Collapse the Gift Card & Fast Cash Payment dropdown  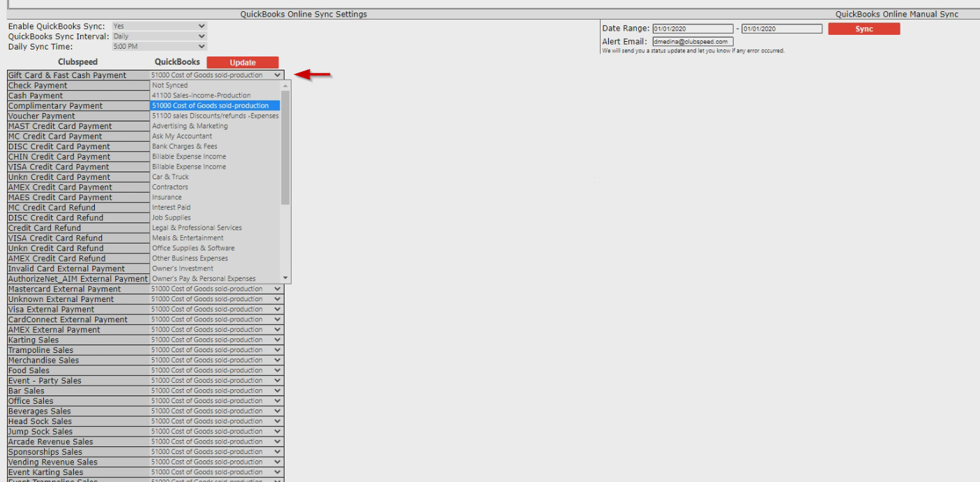pos(217,75)
